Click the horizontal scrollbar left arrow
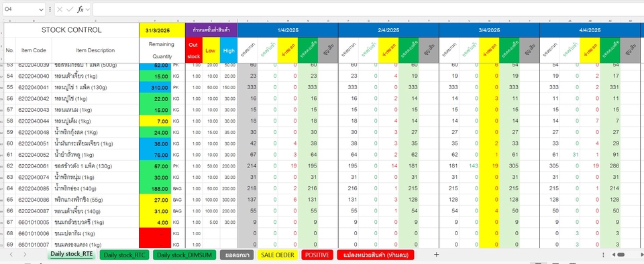The width and height of the screenshot is (644, 264). click(613, 255)
